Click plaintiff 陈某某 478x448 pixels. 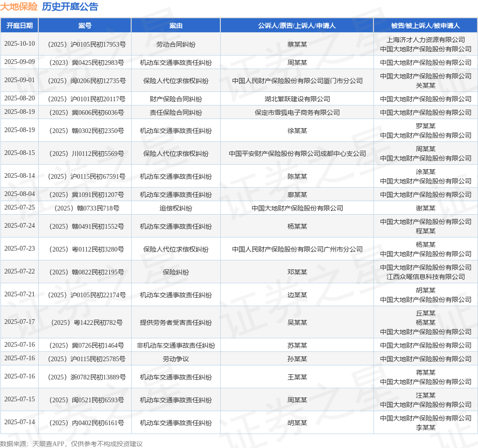[x=297, y=177]
